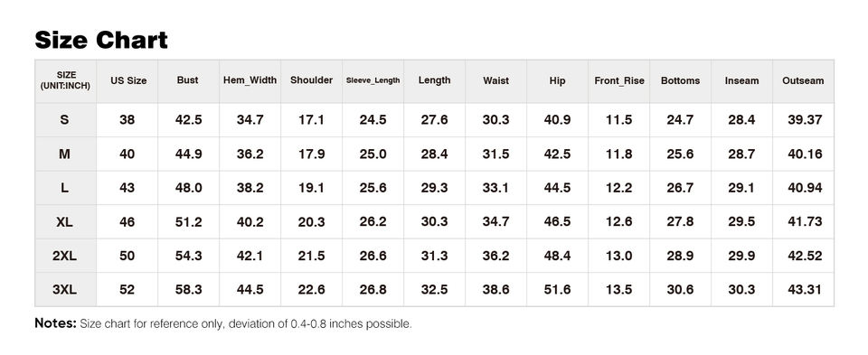This screenshot has width=868, height=355.
Task: Select M row bust value 44.9
Action: pos(188,154)
